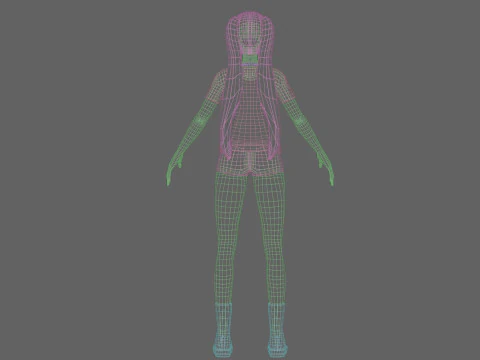Select the cyan boots wireframe mesh

[x=250, y=330]
